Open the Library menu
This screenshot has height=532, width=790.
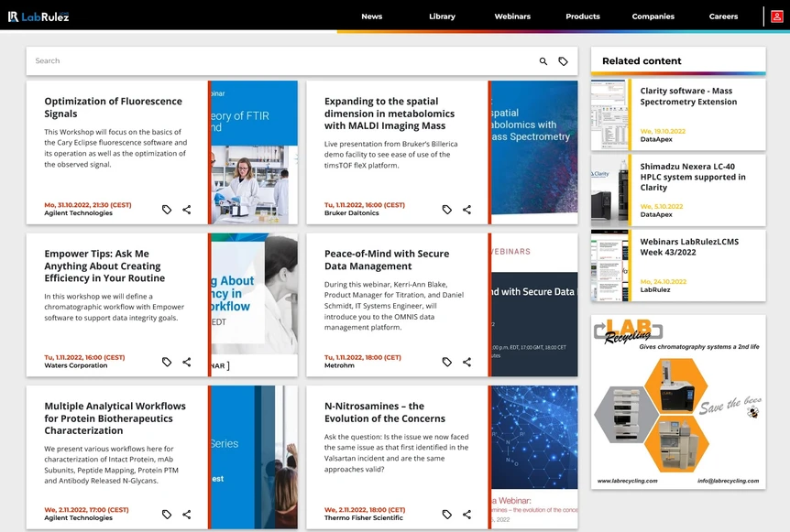(x=443, y=16)
